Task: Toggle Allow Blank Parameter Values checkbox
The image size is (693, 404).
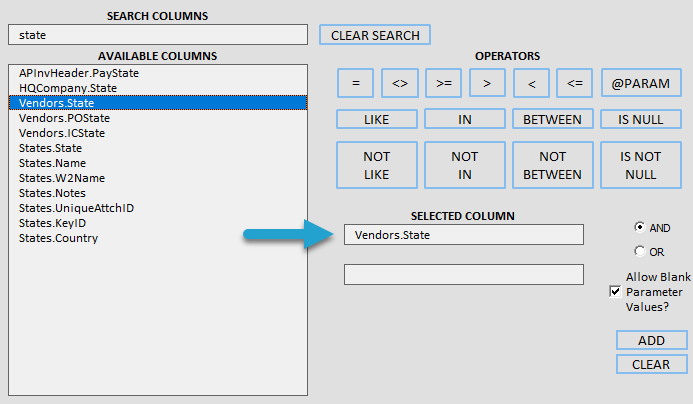Action: 615,292
